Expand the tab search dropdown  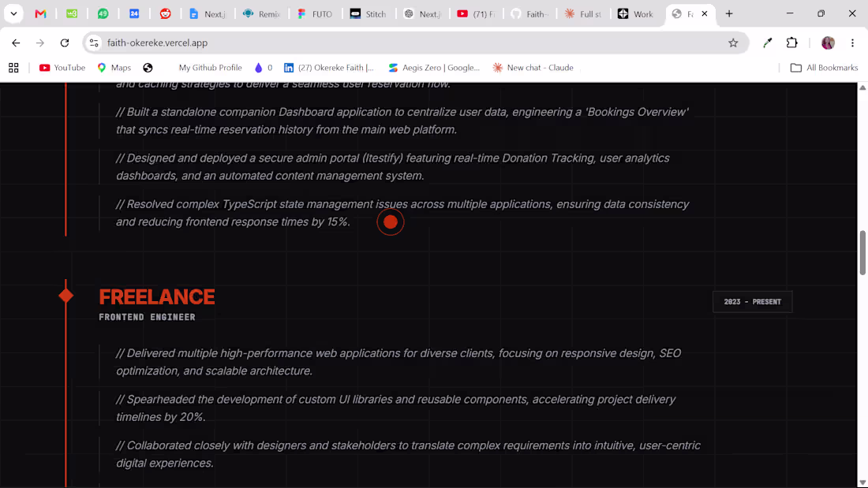pos(14,14)
